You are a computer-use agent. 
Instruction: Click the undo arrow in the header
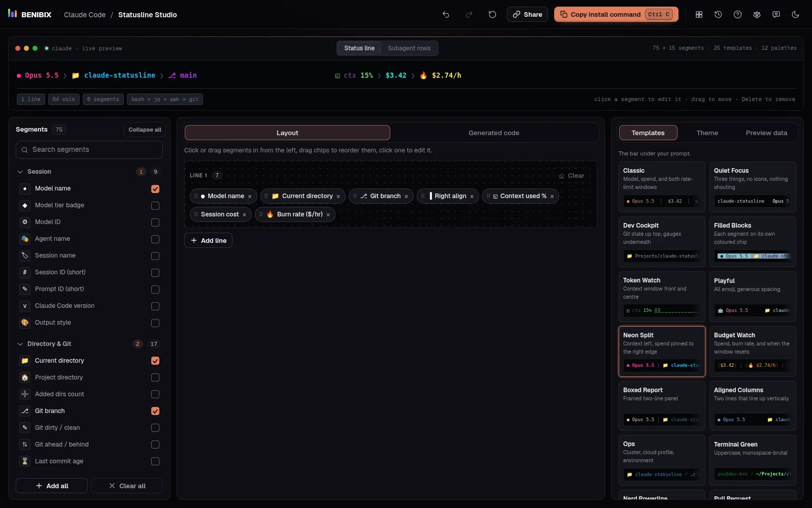coord(446,15)
